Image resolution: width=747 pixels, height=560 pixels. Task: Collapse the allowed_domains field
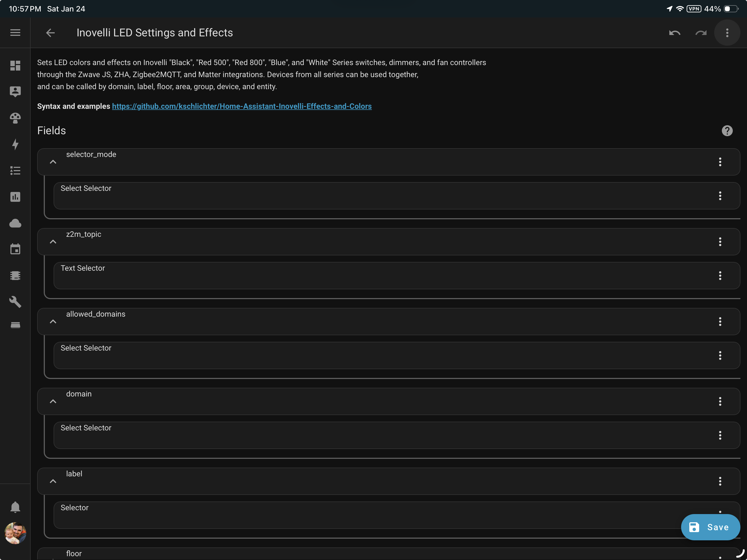point(53,322)
